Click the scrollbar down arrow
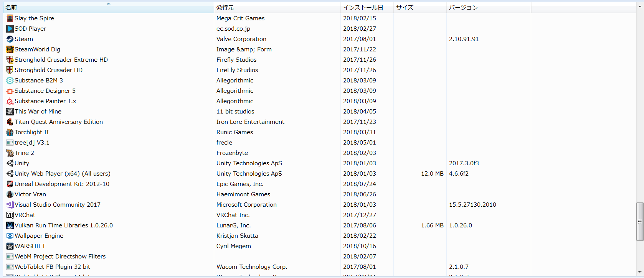644x278 pixels. click(x=640, y=272)
